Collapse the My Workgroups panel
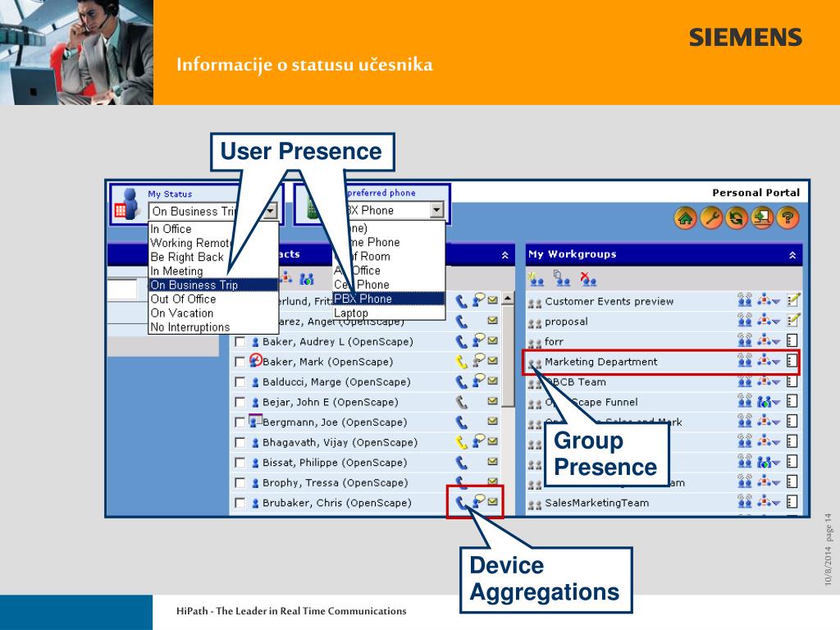840x630 pixels. pos(792,256)
